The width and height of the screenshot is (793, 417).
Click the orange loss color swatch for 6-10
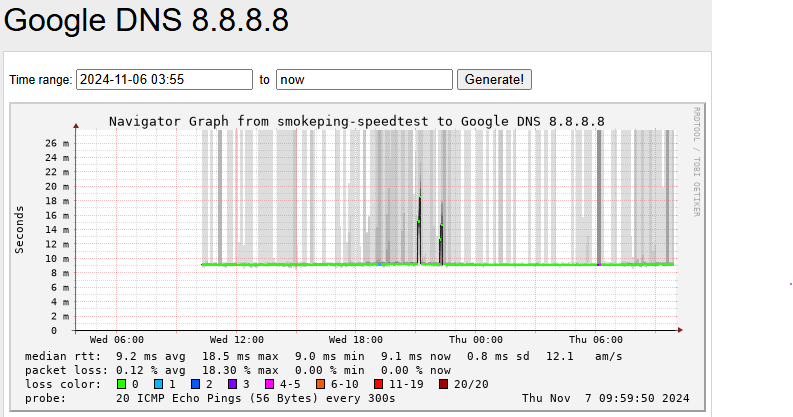[x=320, y=384]
